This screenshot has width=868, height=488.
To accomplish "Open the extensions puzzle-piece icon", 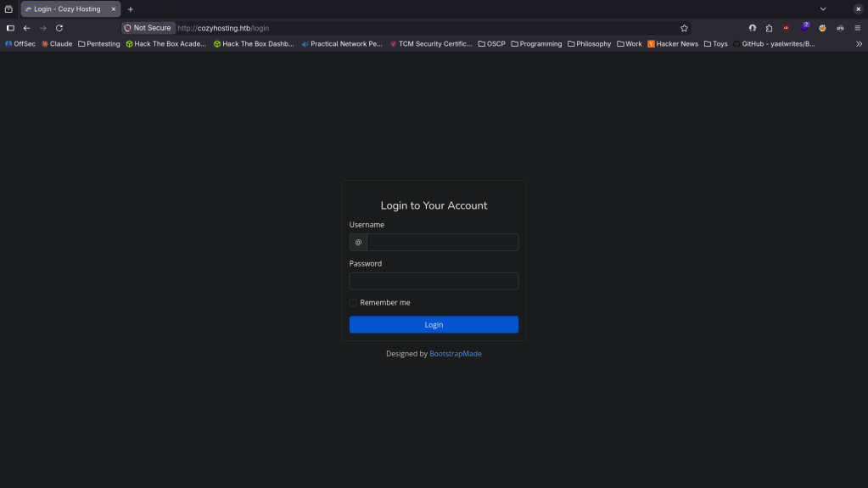I will pyautogui.click(x=769, y=28).
